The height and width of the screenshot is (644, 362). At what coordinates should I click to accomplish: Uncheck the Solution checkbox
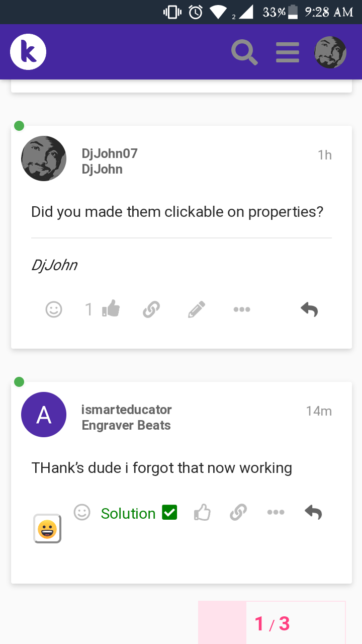pos(169,513)
